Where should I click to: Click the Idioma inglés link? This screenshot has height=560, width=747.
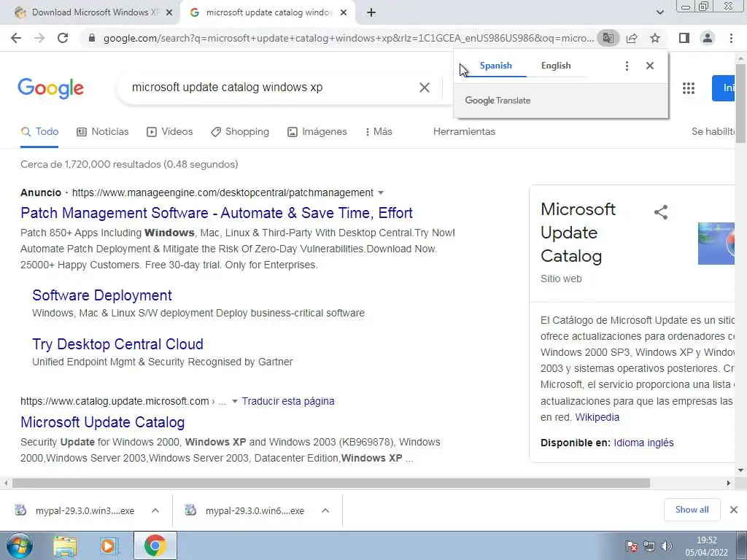click(643, 443)
